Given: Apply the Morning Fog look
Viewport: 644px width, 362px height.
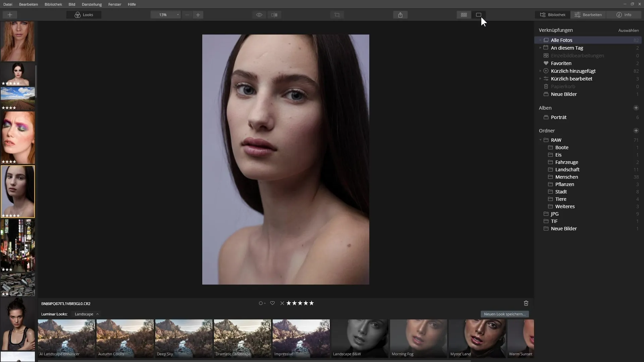Looking at the screenshot, I should coord(419,339).
